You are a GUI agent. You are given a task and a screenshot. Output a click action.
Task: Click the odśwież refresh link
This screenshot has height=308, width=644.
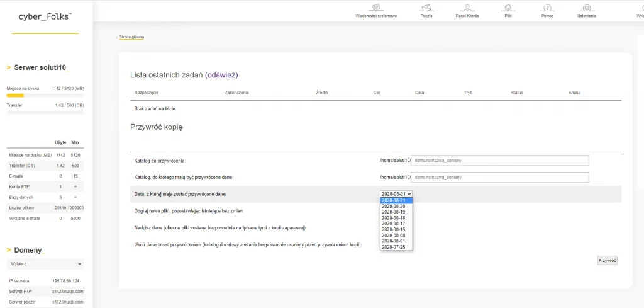[x=221, y=75]
